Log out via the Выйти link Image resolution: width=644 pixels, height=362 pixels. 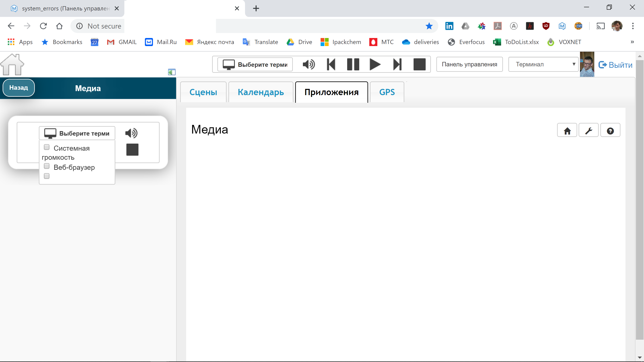click(x=615, y=65)
